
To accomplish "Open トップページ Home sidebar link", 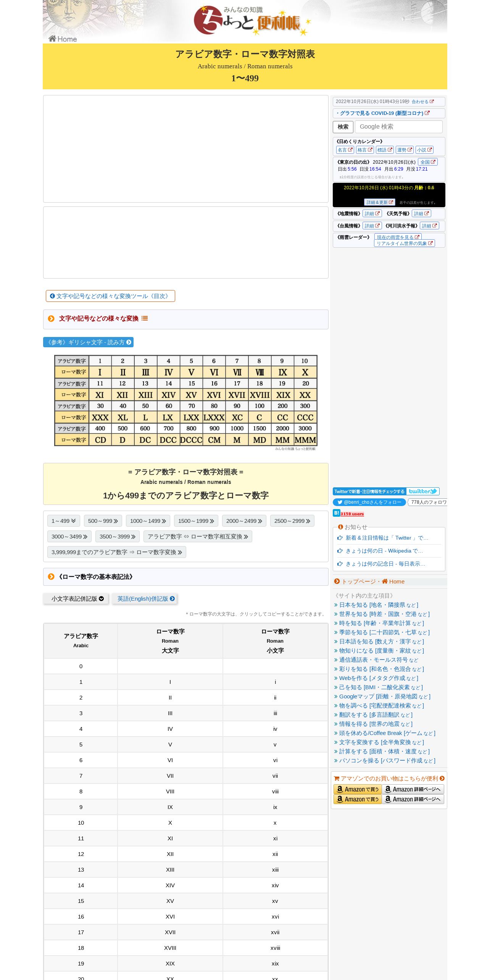I will pos(369,582).
